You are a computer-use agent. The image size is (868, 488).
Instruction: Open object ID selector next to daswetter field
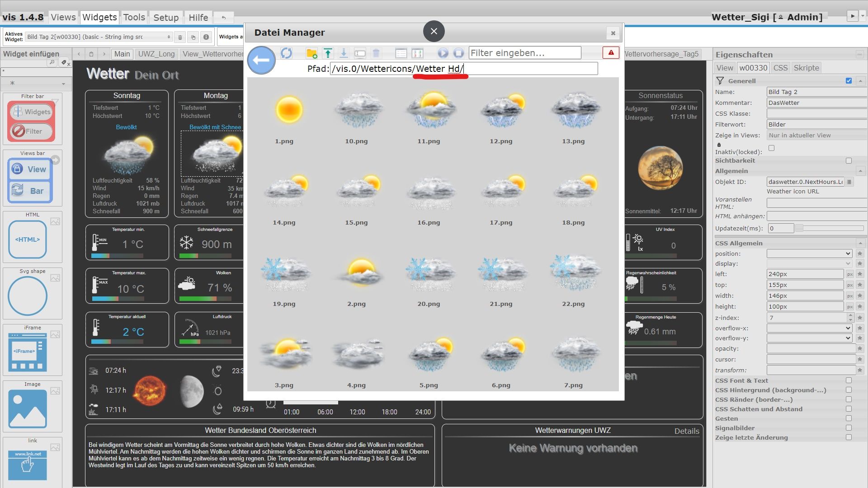(x=849, y=182)
